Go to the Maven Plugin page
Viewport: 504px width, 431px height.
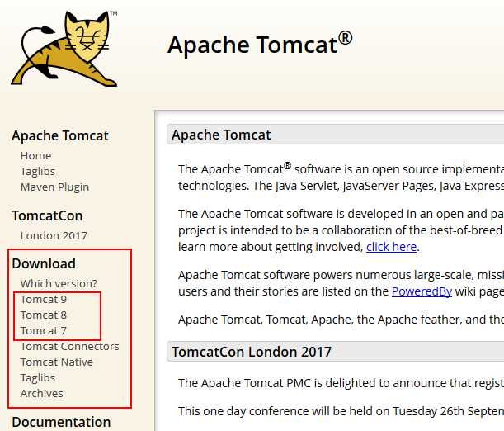coord(54,187)
